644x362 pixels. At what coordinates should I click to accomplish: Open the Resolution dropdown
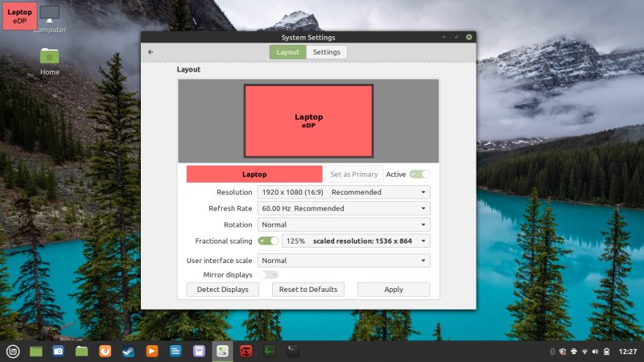tap(344, 192)
